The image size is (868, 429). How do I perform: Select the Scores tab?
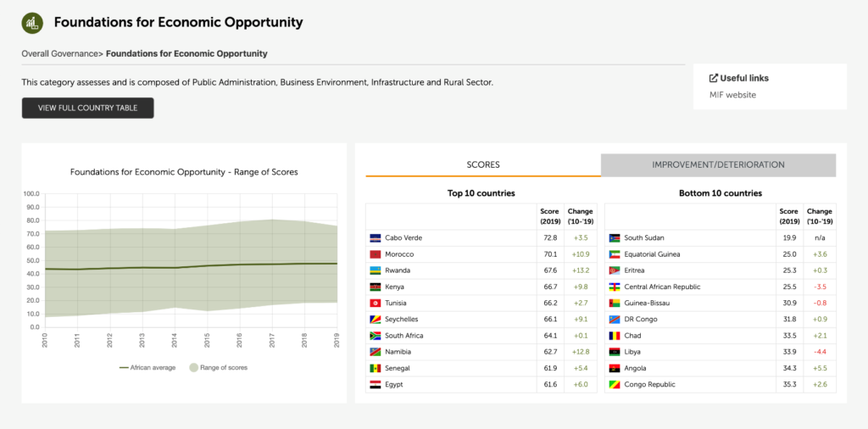click(x=483, y=164)
